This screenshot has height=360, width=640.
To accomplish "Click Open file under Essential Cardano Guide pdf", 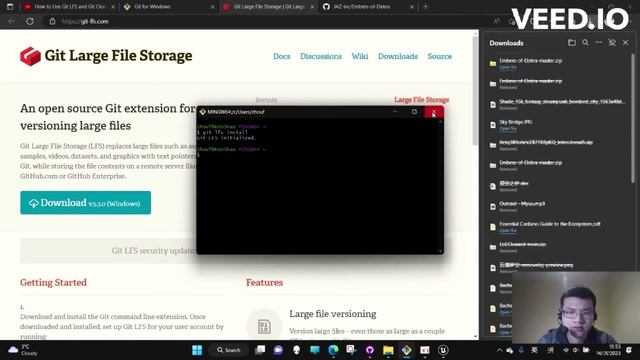I will (508, 231).
